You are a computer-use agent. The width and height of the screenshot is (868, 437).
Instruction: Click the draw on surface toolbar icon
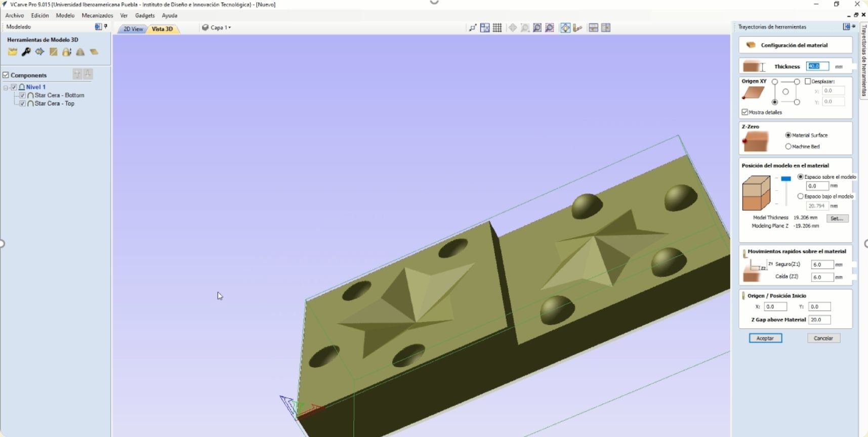click(577, 28)
